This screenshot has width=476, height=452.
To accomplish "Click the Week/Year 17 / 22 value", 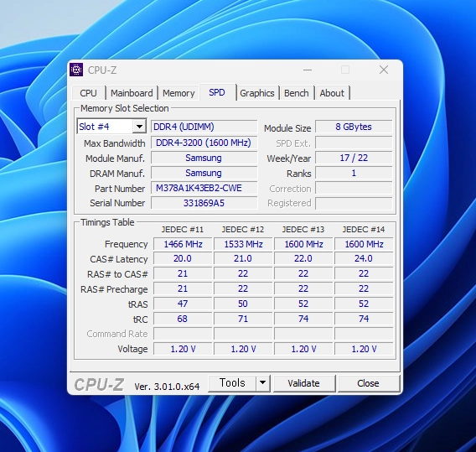I will [354, 158].
